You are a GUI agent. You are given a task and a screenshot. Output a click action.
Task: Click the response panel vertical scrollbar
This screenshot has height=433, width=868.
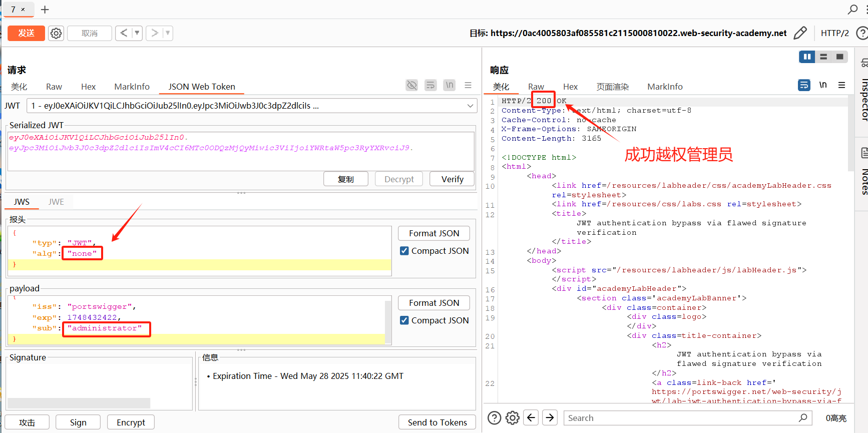click(x=851, y=133)
